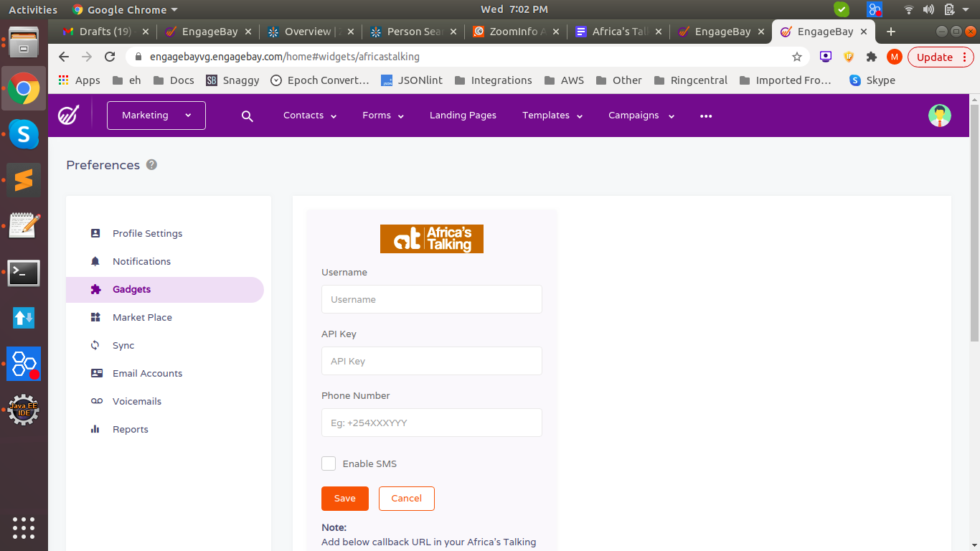Switch to Africa's Talking browser tab

coord(618,32)
